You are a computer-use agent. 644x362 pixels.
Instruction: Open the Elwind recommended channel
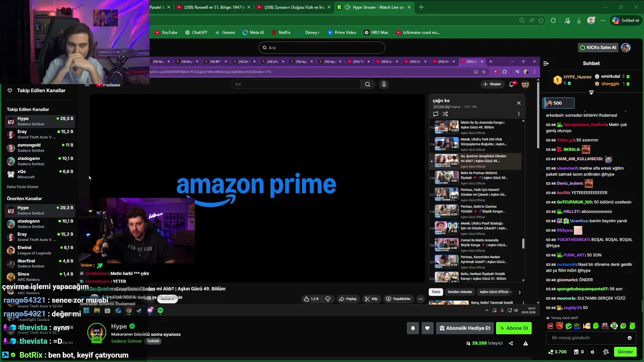(40, 250)
